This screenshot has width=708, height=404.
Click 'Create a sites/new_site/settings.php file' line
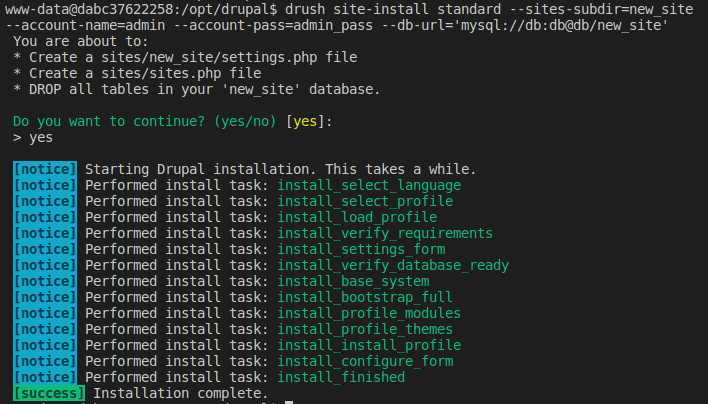(x=185, y=57)
